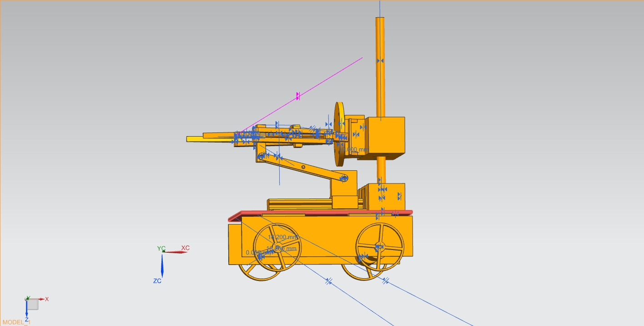Select the constraint symbol on the pivot of the link arm
Screen dimensions: 644x326
344,178
